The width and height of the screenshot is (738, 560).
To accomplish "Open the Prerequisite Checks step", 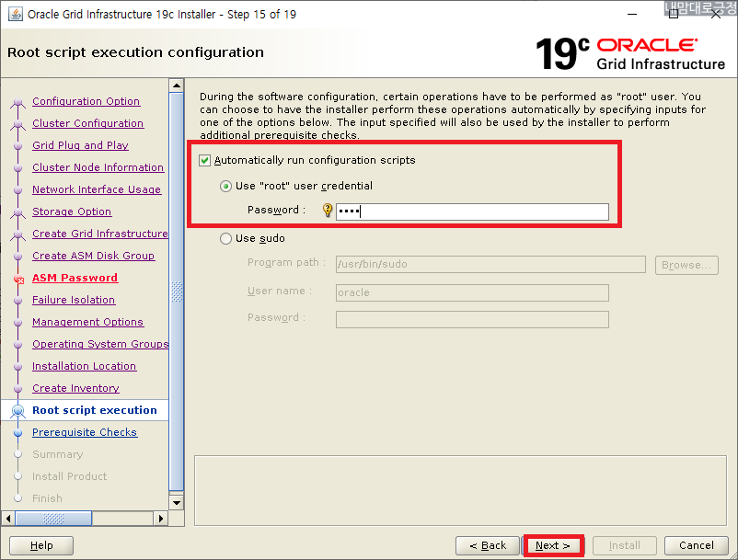I will 85,432.
